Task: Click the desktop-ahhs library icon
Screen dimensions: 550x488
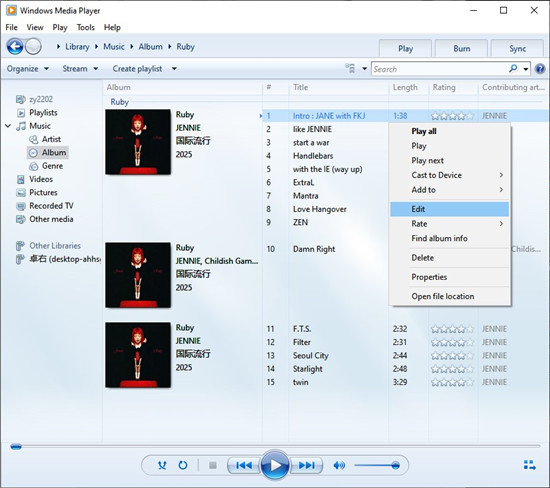Action: click(x=20, y=259)
